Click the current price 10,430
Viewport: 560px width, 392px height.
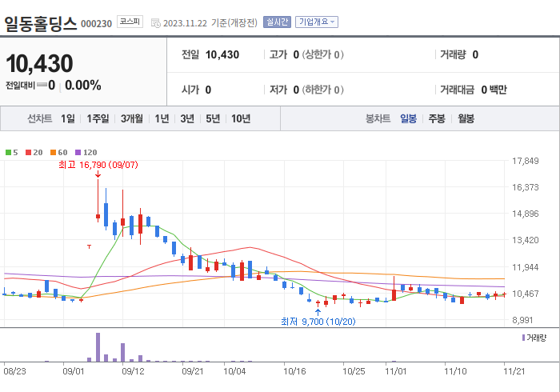pos(39,63)
